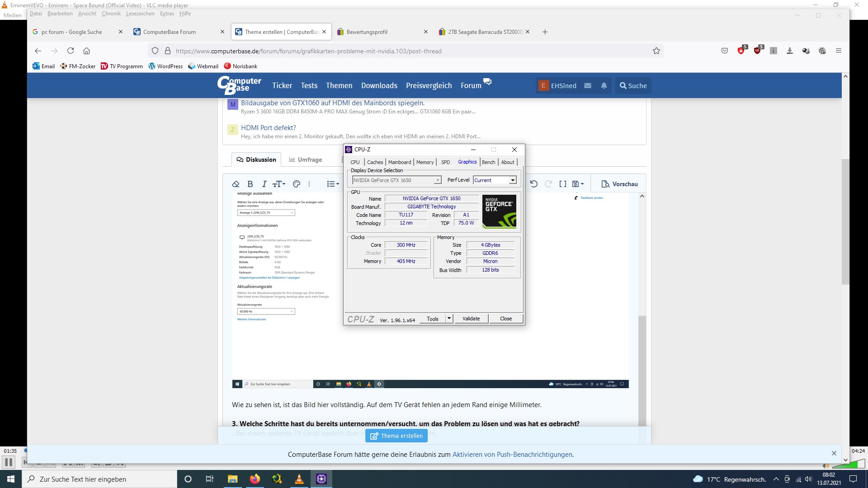Click the eraser remove-formatting icon
The height and width of the screenshot is (488, 868).
click(236, 184)
